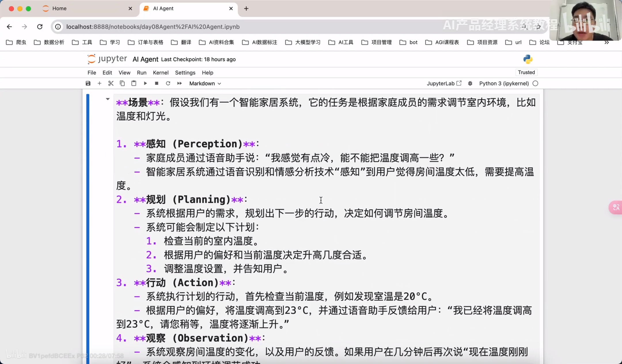Collapse the markdown cell with arrow

point(108,99)
